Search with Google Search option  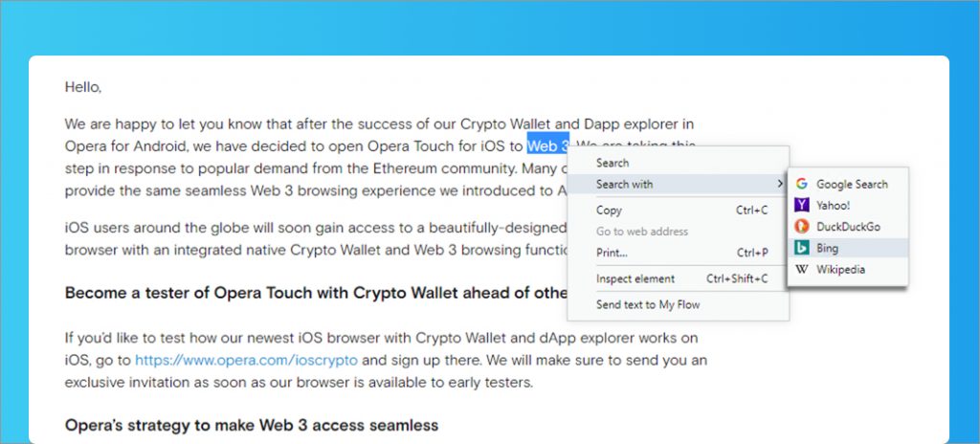[848, 184]
